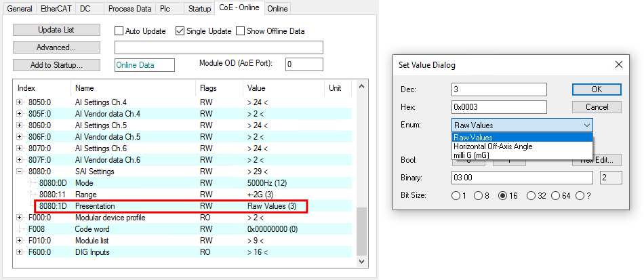Click the Online Data field
Viewport: 644px width, 280px height.
pyautogui.click(x=144, y=65)
